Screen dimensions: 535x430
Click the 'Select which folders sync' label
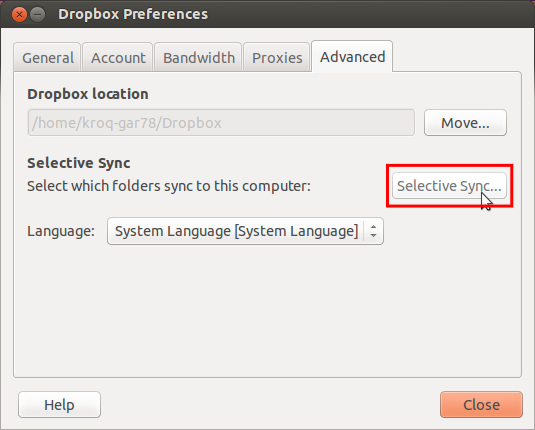click(x=169, y=186)
